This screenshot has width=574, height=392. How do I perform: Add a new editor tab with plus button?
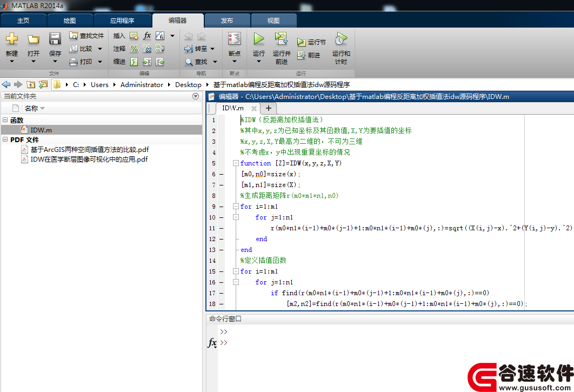pyautogui.click(x=268, y=108)
